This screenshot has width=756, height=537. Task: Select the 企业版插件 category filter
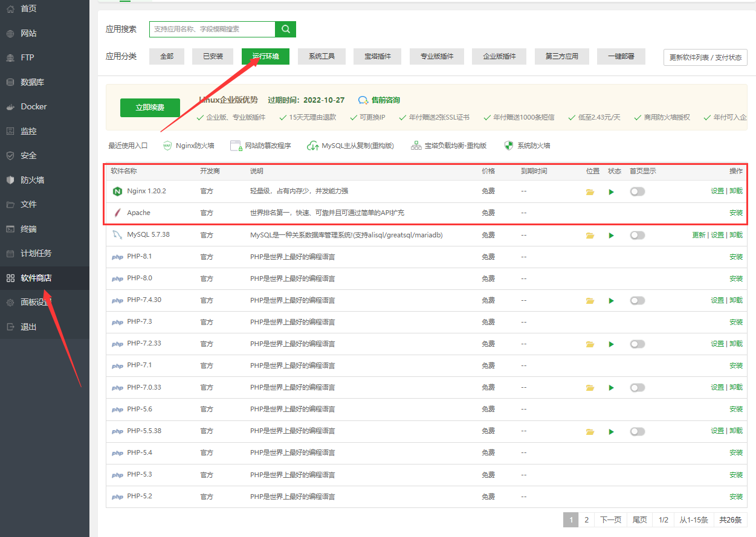[x=500, y=56]
